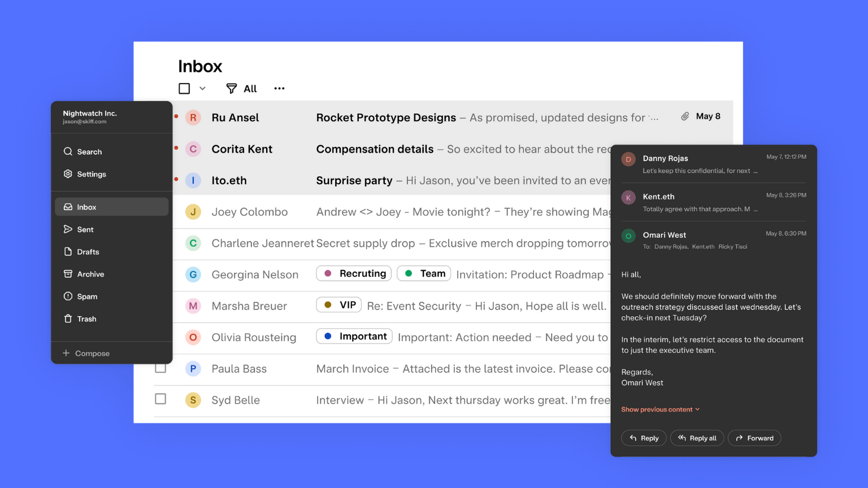This screenshot has width=868, height=488.
Task: Click the Drafts document icon
Action: tap(68, 251)
